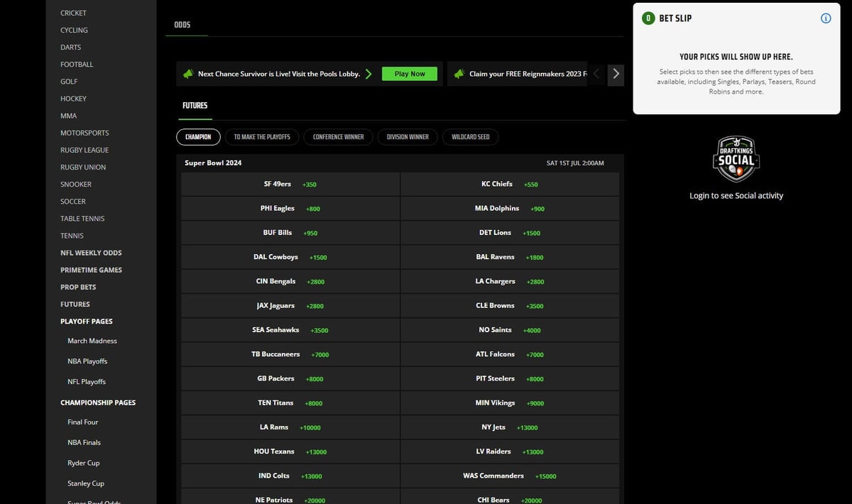852x504 pixels.
Task: Open Tennis in the sidebar
Action: coord(72,236)
